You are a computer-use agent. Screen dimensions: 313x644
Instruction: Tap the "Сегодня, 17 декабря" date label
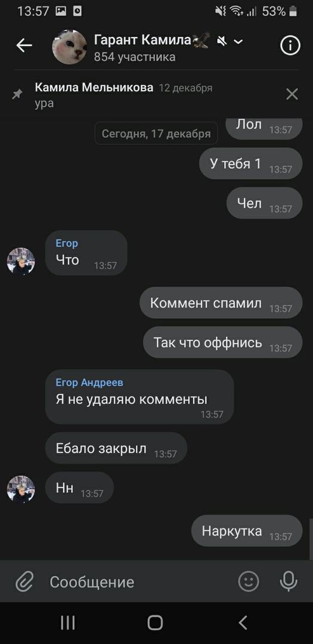click(156, 134)
